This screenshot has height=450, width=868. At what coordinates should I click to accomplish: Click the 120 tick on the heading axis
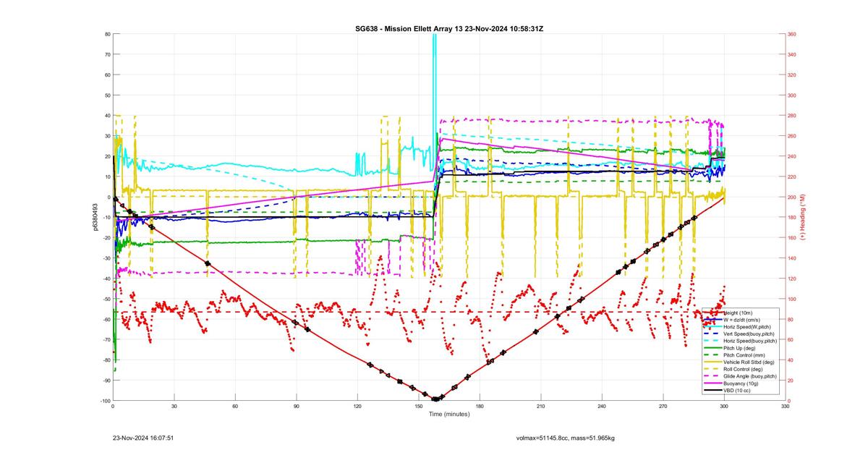click(x=792, y=279)
